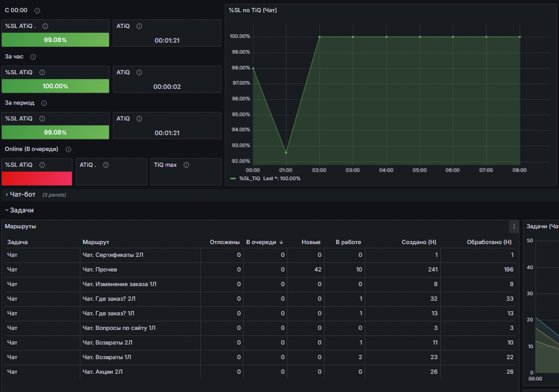Screen dimensions: 559x392
Task: Click info icon on ATiQ panel under За час
Action: click(x=139, y=72)
